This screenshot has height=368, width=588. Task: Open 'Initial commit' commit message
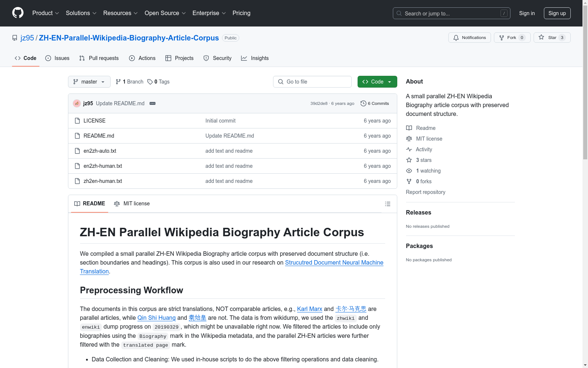click(x=220, y=121)
